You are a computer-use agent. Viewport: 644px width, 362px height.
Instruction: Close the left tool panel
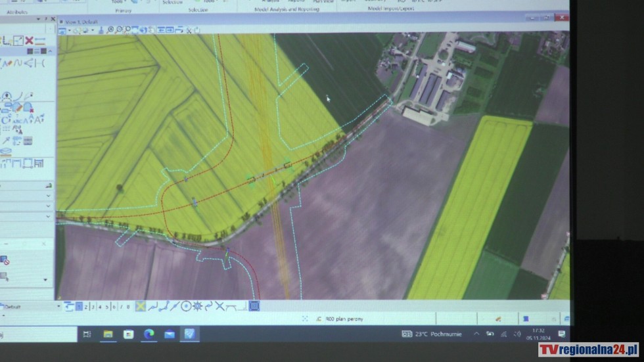point(53,19)
